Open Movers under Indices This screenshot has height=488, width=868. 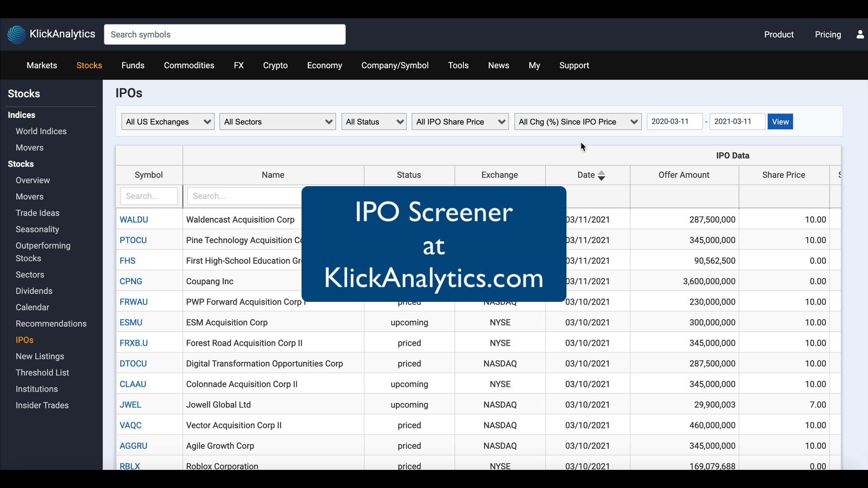[x=29, y=148]
